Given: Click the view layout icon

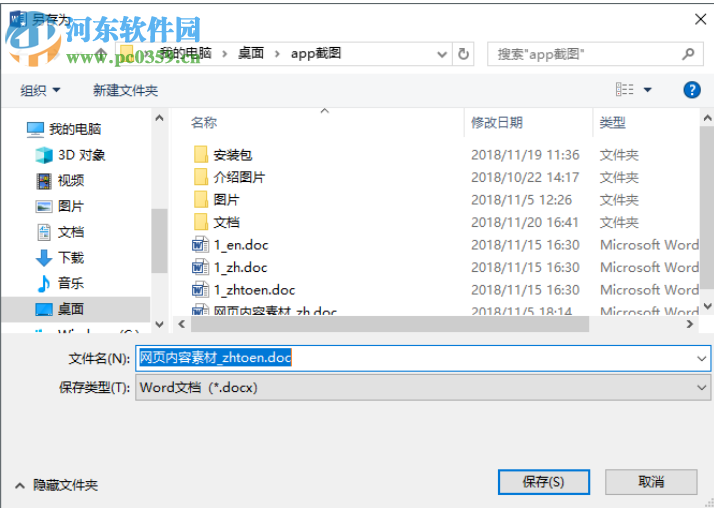Looking at the screenshot, I should tap(624, 89).
